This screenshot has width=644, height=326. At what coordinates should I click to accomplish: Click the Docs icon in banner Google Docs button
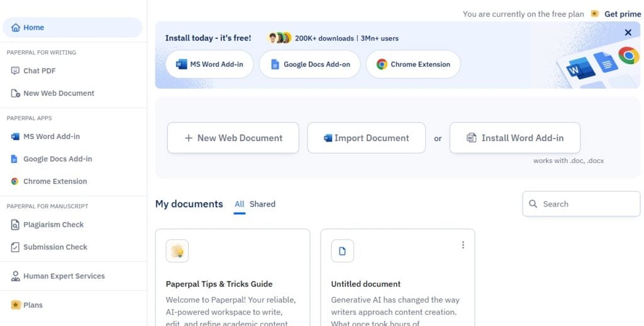(275, 64)
